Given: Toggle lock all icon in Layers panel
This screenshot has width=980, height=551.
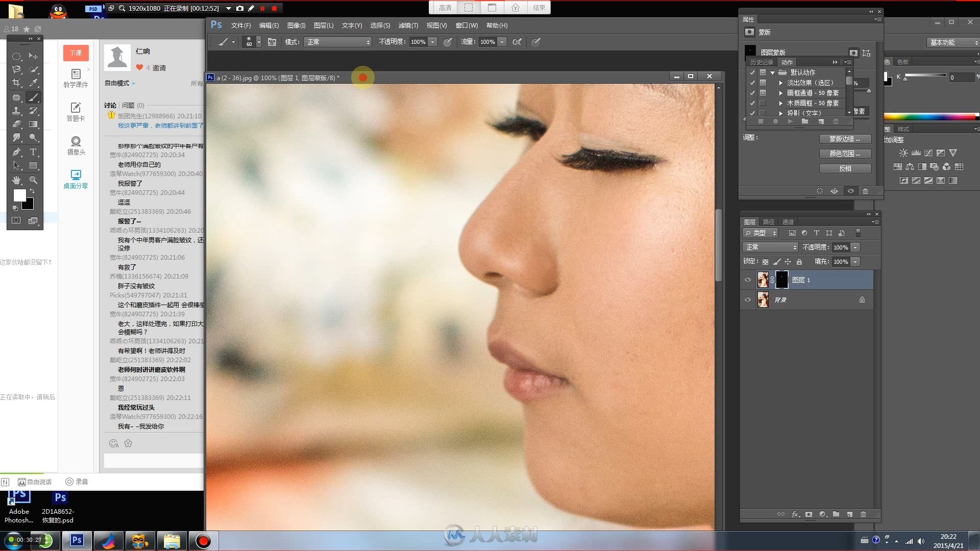Looking at the screenshot, I should (x=799, y=262).
